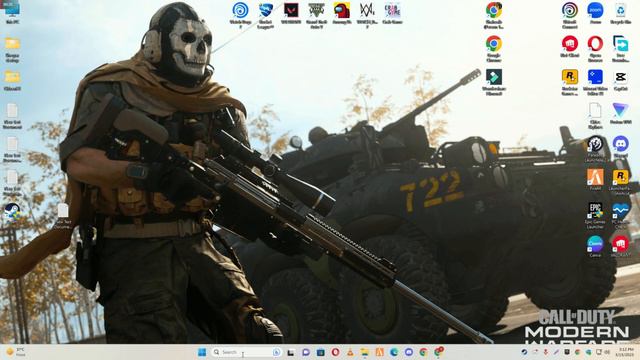Screen dimensions: 640x360
Task: Launch the Canva desktop shortcut
Action: (595, 247)
